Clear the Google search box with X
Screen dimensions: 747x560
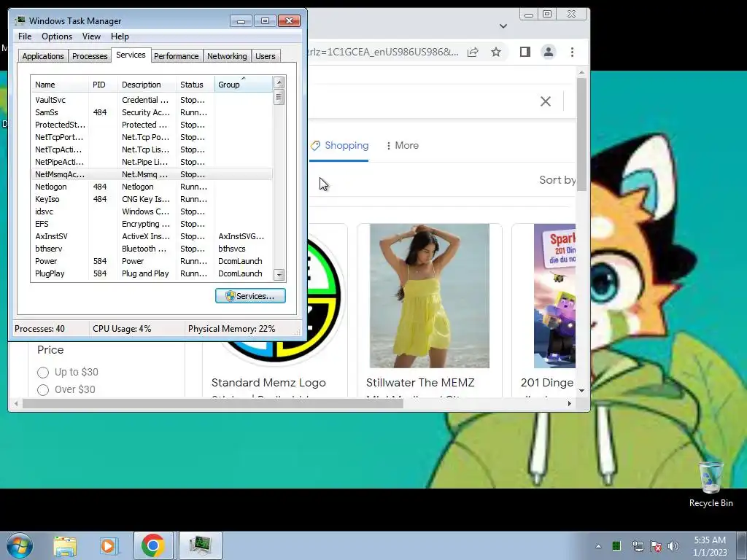(546, 101)
